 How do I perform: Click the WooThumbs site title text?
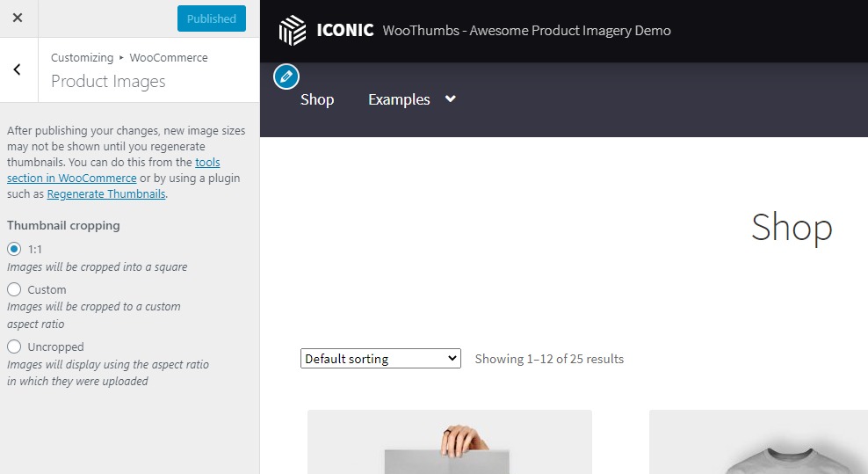click(x=526, y=31)
